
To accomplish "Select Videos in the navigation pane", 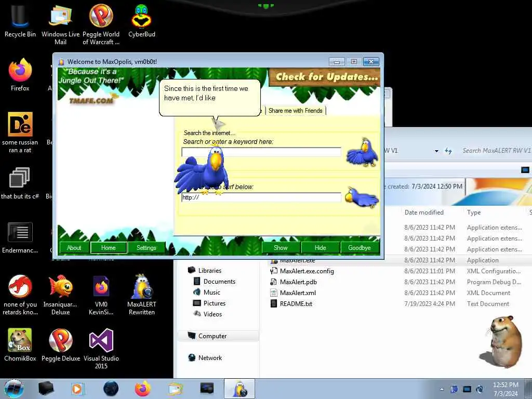I will [x=208, y=314].
